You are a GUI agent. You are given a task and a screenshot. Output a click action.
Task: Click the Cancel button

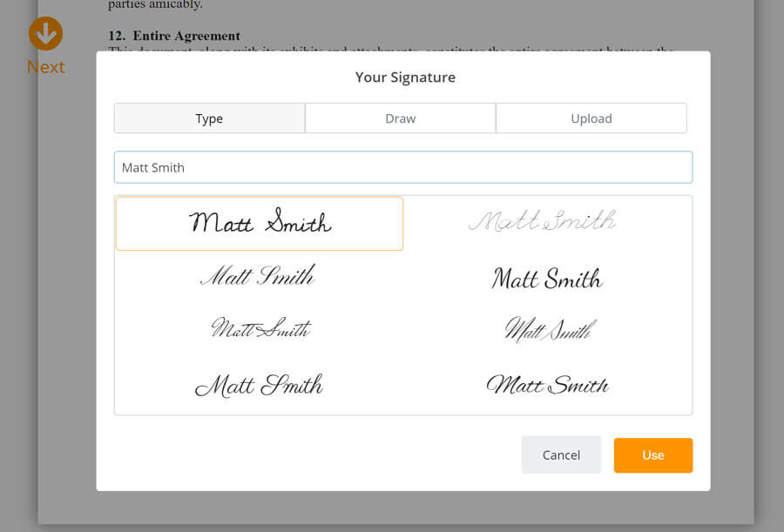pos(562,455)
